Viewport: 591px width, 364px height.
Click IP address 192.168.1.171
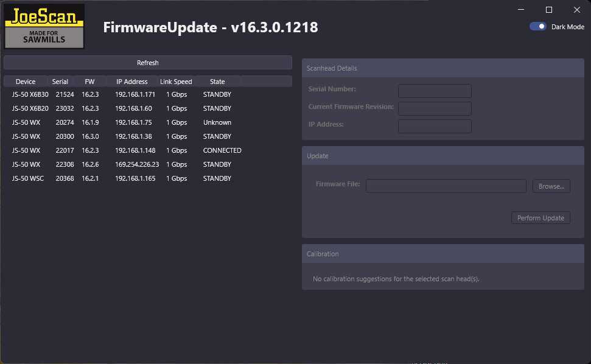135,94
